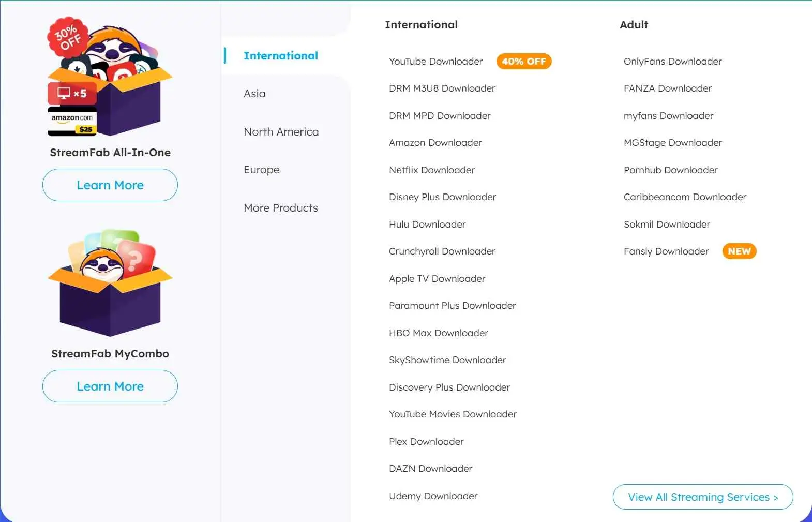
Task: Open Sokmil Downloader
Action: (x=667, y=225)
